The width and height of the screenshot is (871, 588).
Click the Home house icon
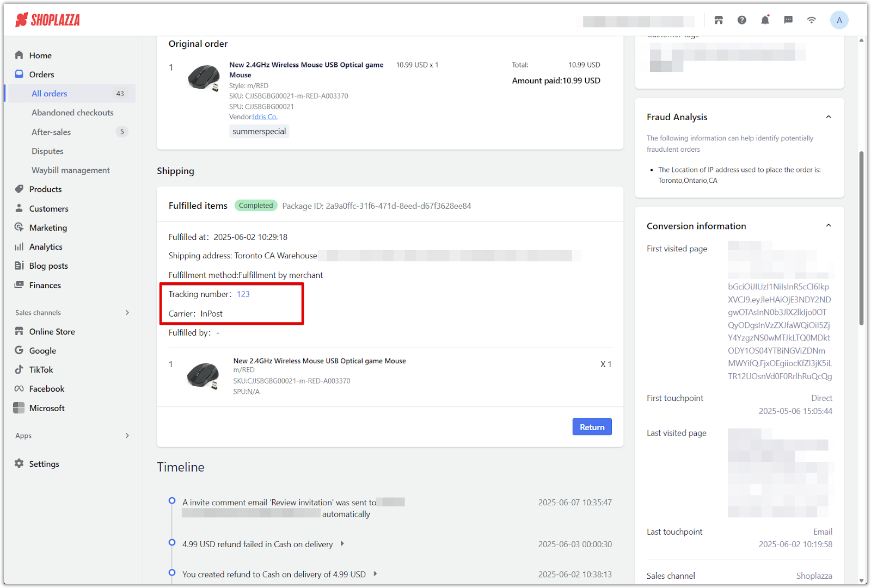pos(19,55)
